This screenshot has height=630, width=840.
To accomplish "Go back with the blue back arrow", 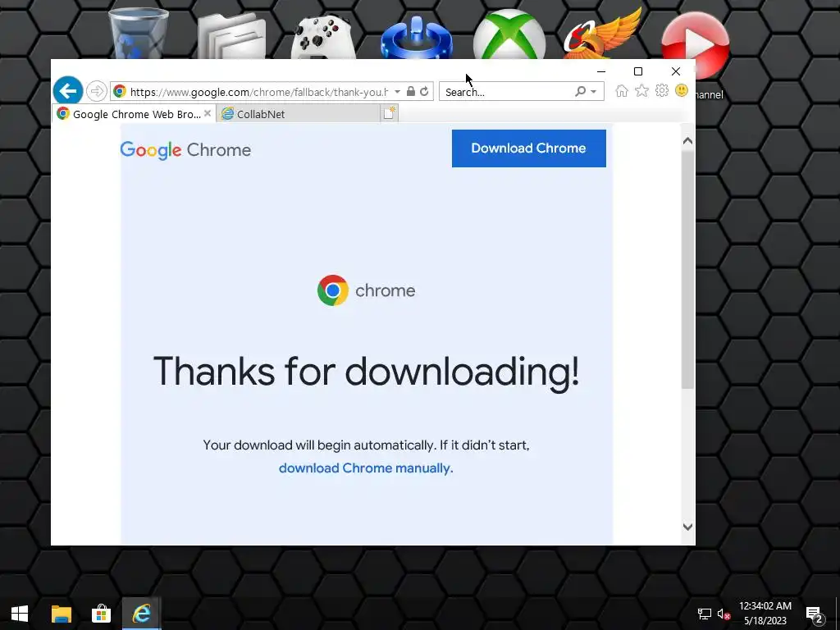I will pyautogui.click(x=68, y=91).
